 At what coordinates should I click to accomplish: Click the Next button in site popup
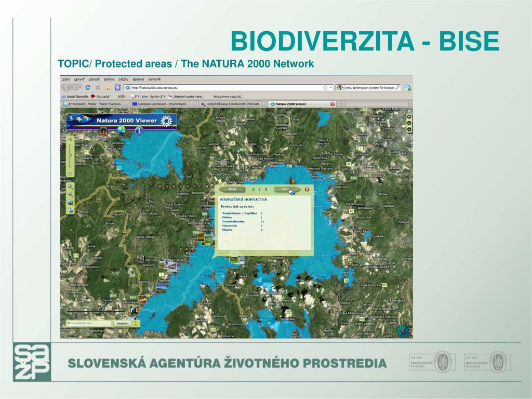tap(287, 189)
